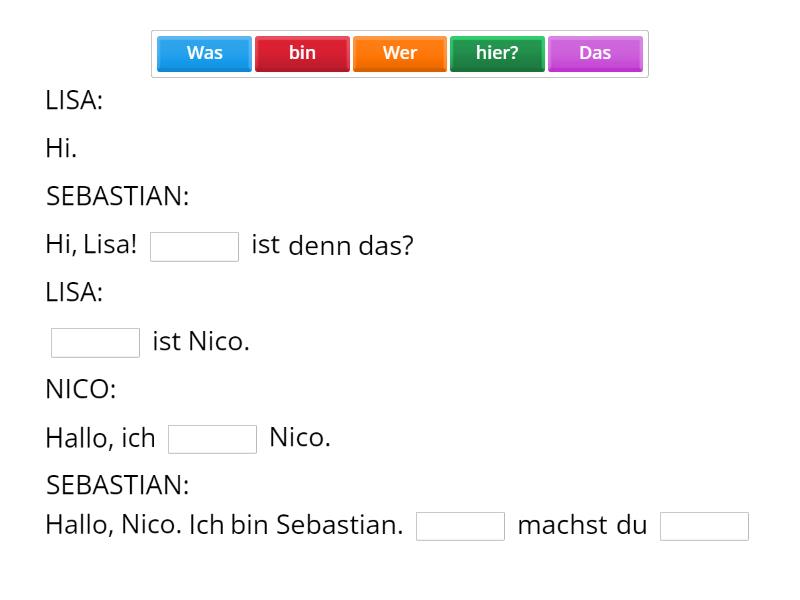Choose the orange "Wer" word tile

coord(399,53)
